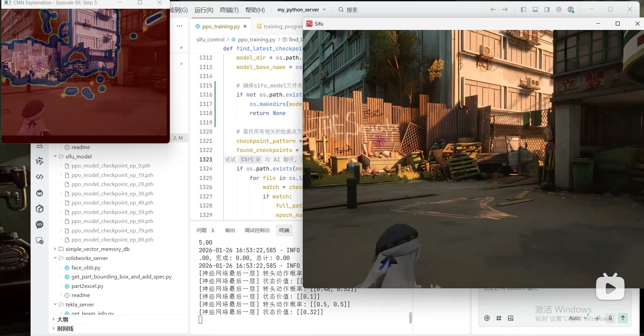Click the @ mention icon in chat input
The width and height of the screenshot is (644, 336).
487,318
